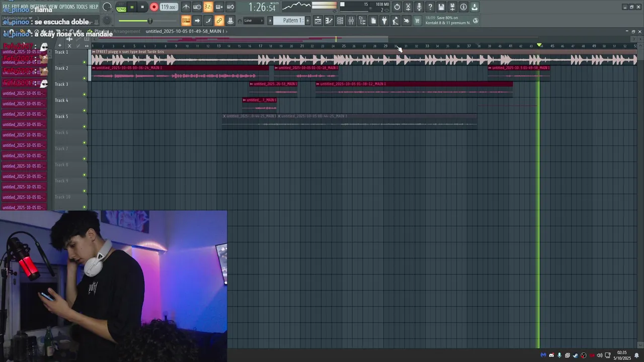Screen dimensions: 644x362
Task: Open clip menu of 01-38-12_MAIN clip
Action: click(x=318, y=84)
